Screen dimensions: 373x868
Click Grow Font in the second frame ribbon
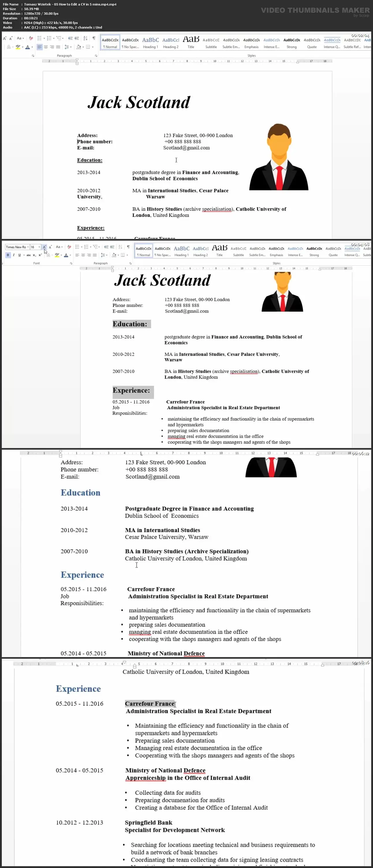pos(44,247)
